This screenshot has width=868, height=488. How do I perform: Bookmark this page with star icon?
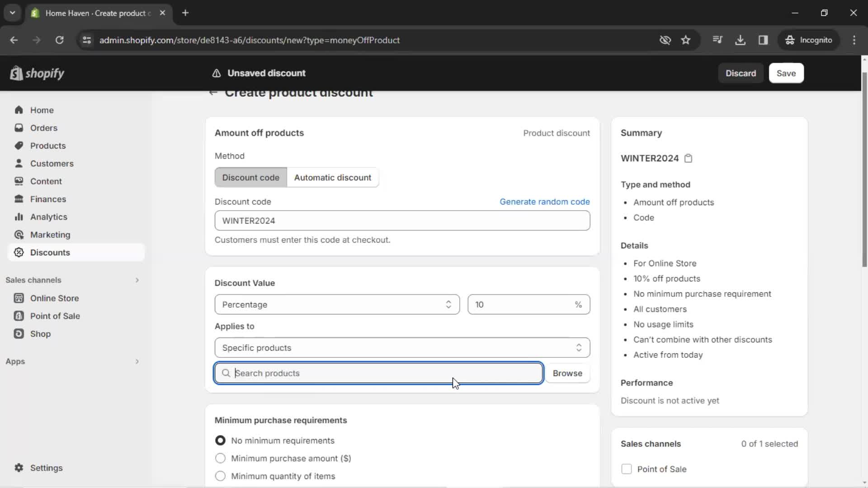point(686,40)
